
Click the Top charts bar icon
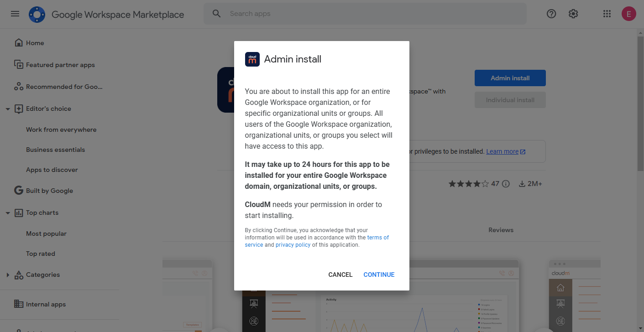(x=19, y=213)
